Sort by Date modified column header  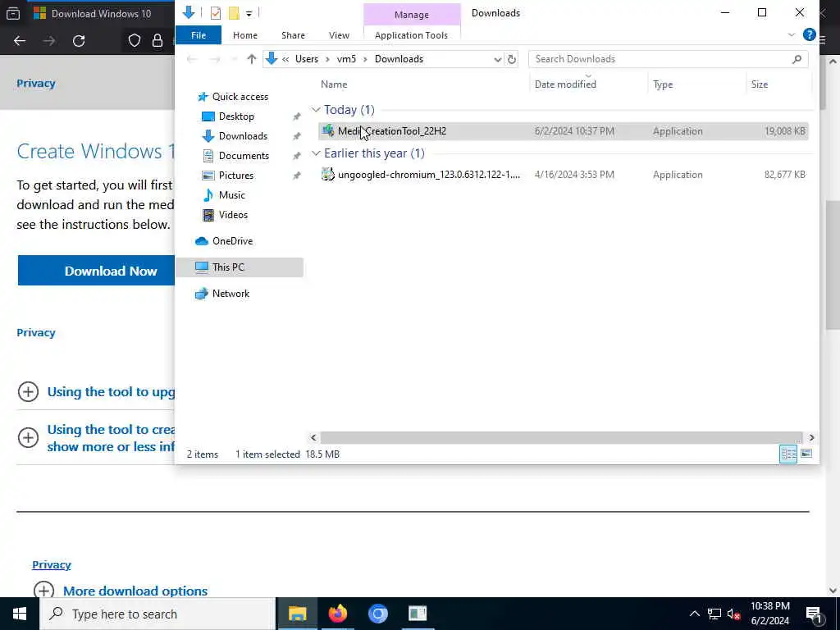tap(565, 84)
